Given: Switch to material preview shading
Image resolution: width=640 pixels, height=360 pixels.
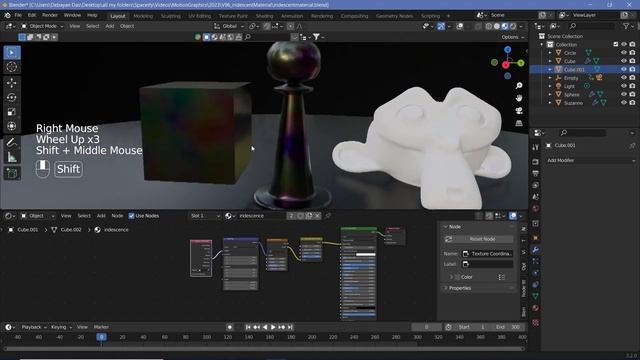Looking at the screenshot, I should click(x=505, y=26).
